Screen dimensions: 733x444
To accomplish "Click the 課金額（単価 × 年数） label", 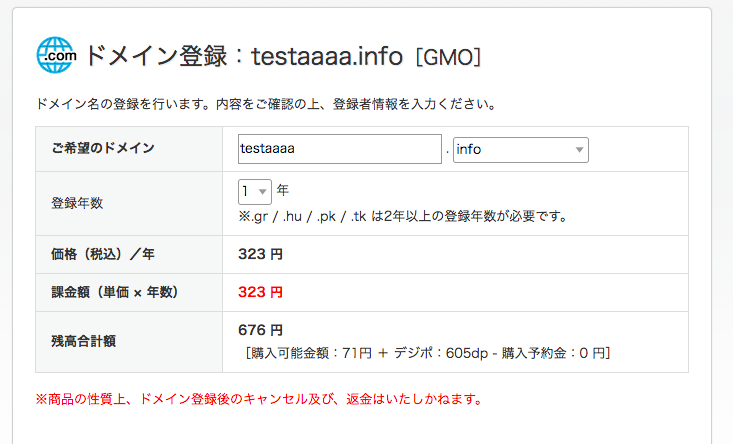I will click(x=115, y=292).
